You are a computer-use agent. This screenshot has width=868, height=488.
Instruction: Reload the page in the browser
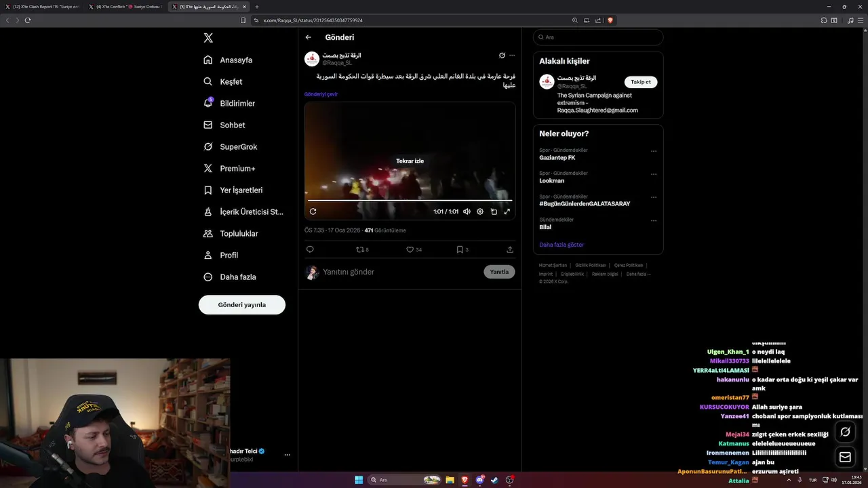click(28, 20)
